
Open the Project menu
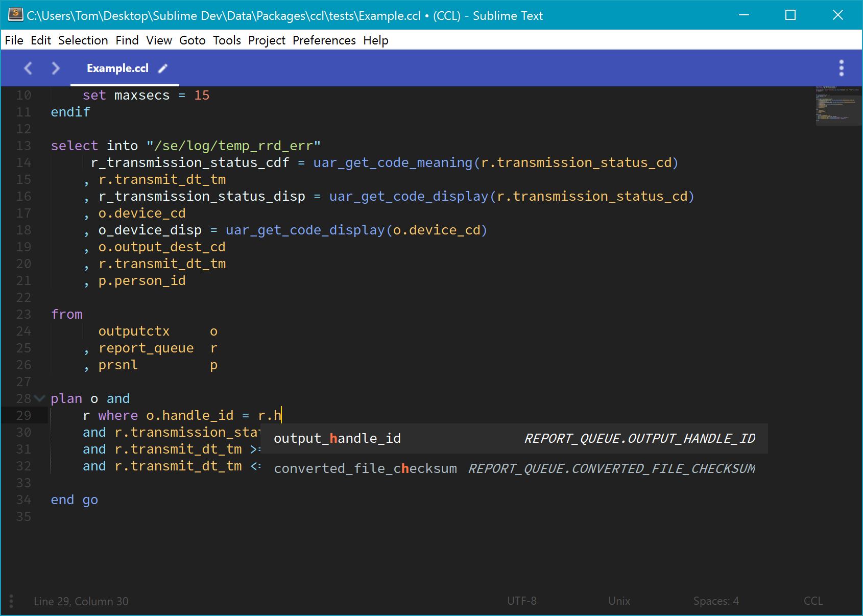pyautogui.click(x=267, y=40)
